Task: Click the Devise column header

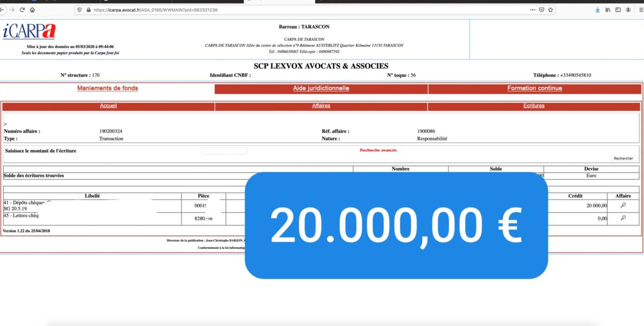Action: click(x=591, y=169)
